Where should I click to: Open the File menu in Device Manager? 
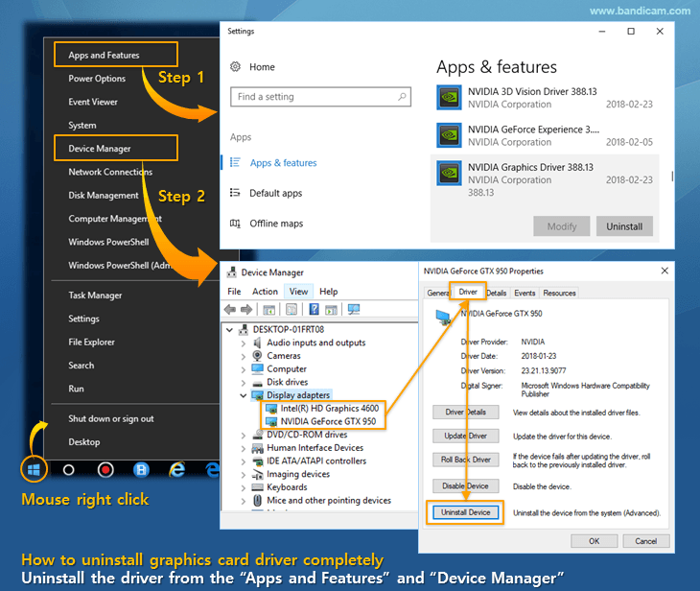234,292
